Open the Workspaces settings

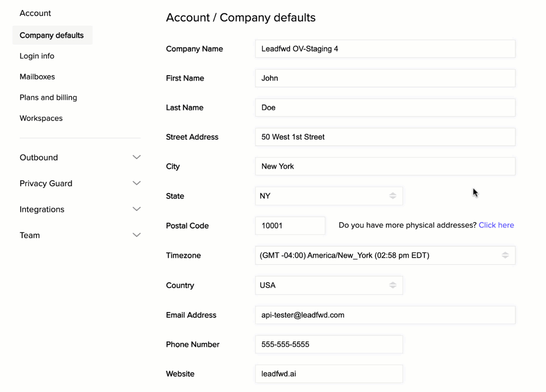tap(41, 118)
